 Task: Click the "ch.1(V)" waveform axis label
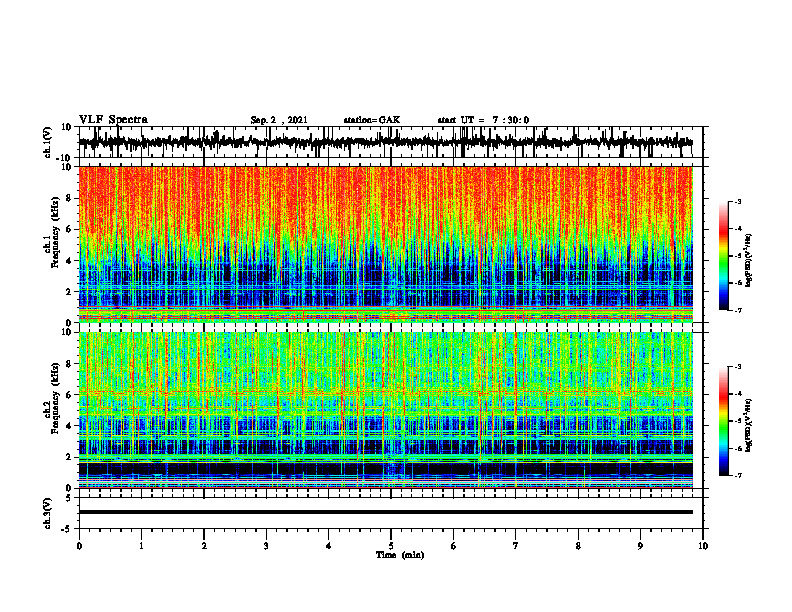[48, 142]
